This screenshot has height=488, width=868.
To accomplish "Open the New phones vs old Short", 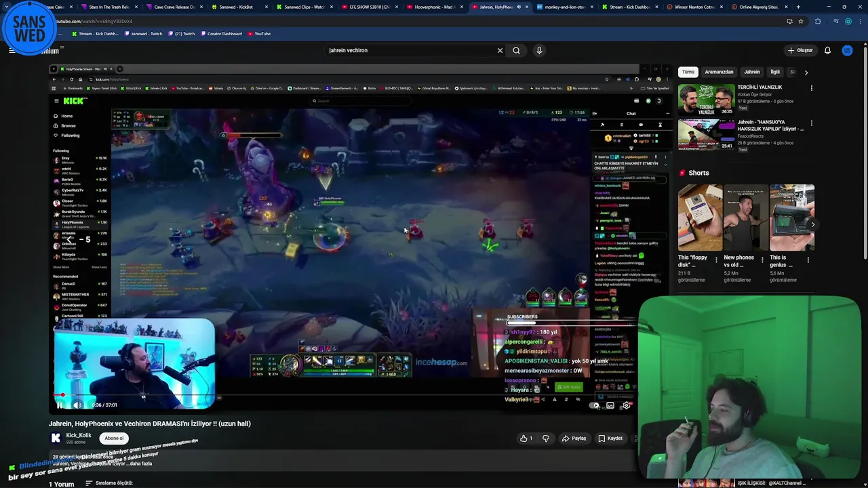I will 746,218.
